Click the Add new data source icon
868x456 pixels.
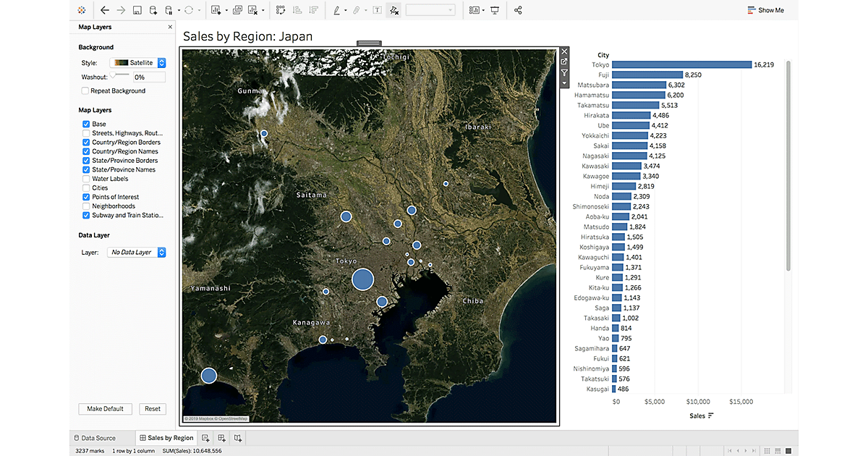[x=153, y=10]
